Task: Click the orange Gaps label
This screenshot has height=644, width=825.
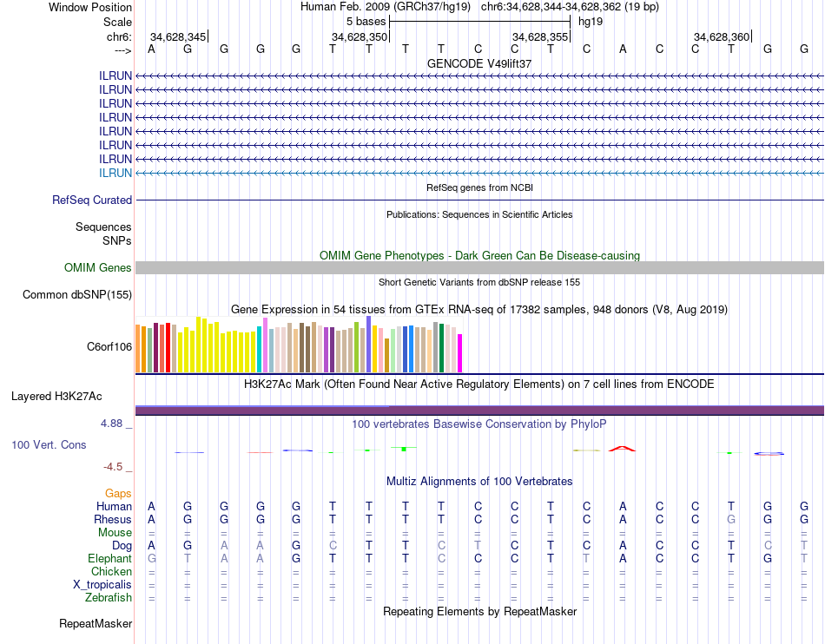Action: (118, 493)
